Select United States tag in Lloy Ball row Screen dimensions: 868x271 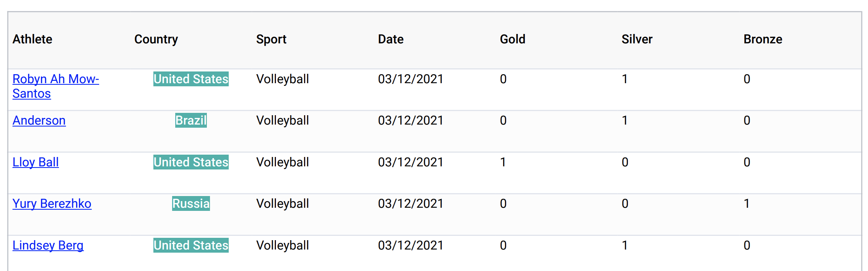click(x=191, y=162)
